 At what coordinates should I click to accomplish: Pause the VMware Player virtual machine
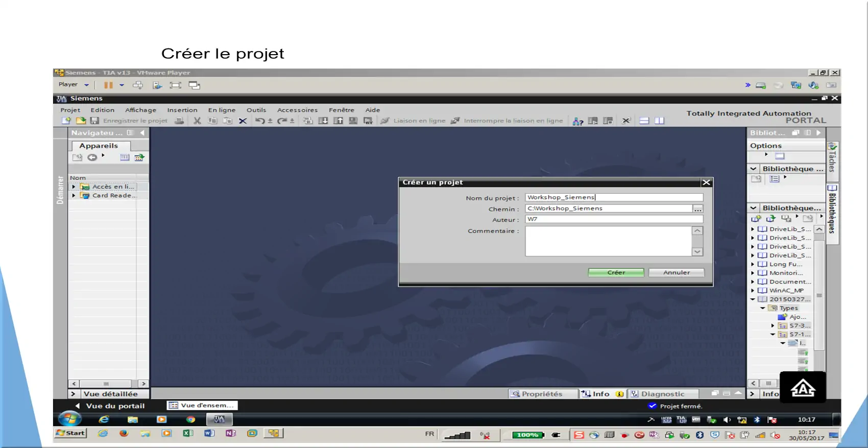pyautogui.click(x=108, y=85)
